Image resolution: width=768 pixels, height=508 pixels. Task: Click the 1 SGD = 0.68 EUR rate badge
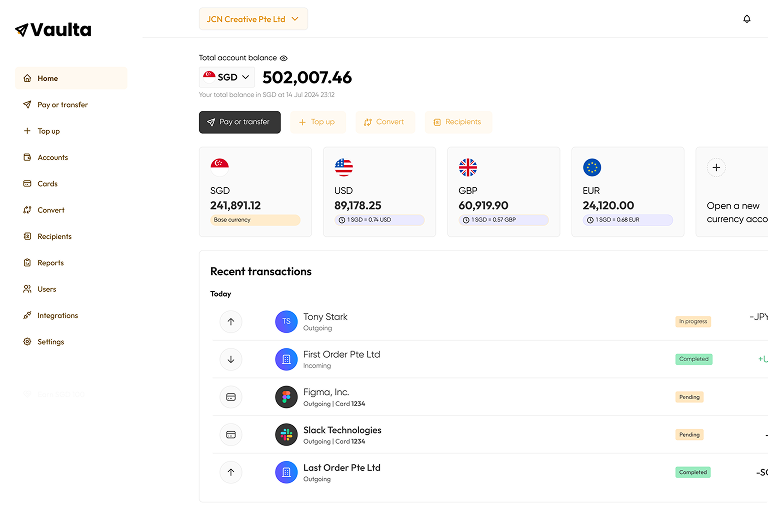pyautogui.click(x=627, y=220)
